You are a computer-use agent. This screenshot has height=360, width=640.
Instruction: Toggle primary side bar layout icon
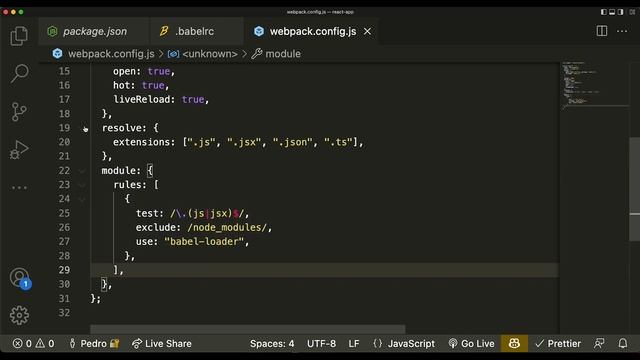pos(603,12)
